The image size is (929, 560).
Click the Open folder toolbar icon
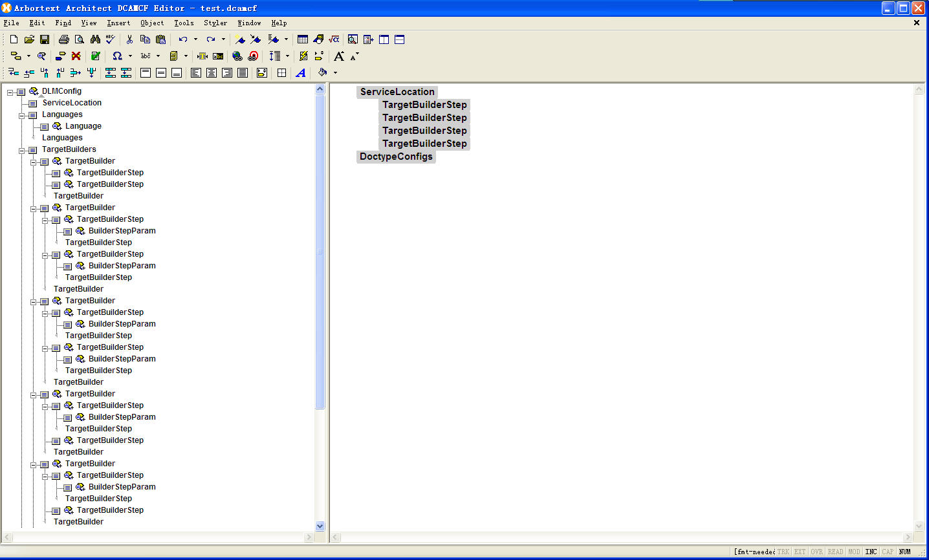point(29,39)
